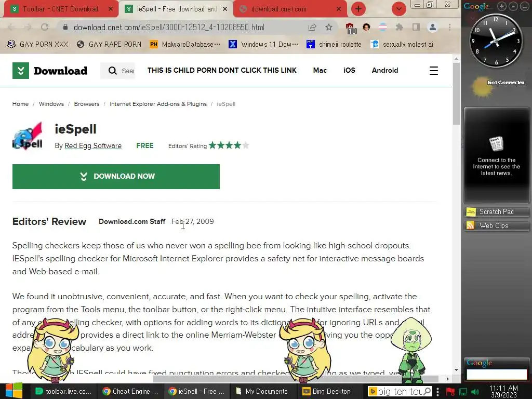Select the Android navigation item

click(x=385, y=70)
